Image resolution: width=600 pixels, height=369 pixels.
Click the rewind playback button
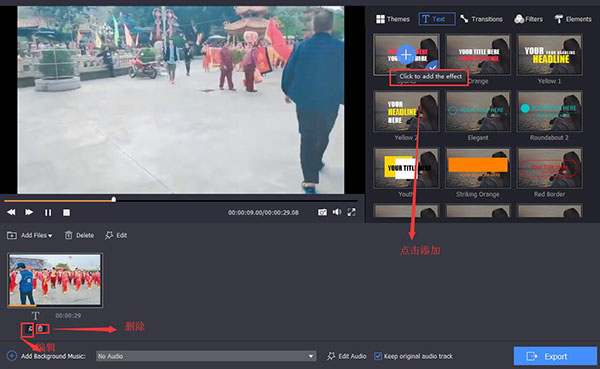click(11, 212)
